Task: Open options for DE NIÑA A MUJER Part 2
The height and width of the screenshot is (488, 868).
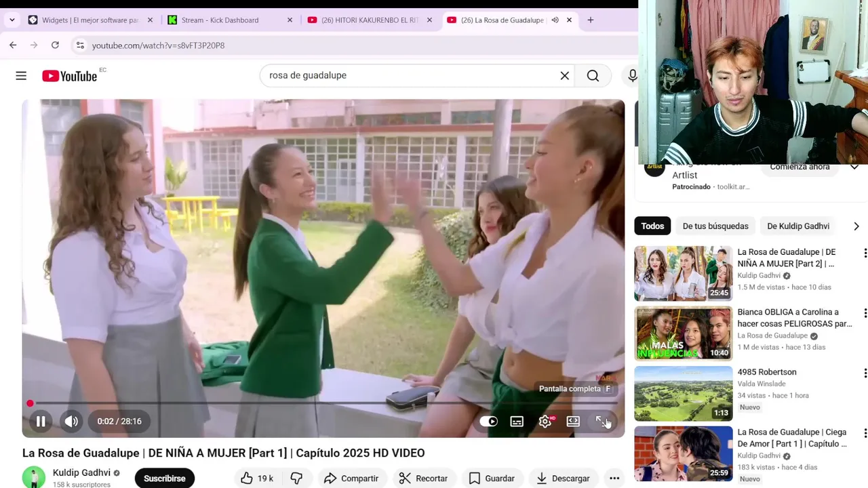Action: click(x=865, y=253)
